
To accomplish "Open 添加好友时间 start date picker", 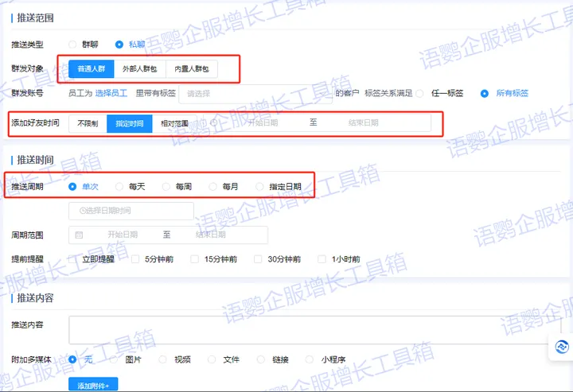I will click(x=263, y=123).
